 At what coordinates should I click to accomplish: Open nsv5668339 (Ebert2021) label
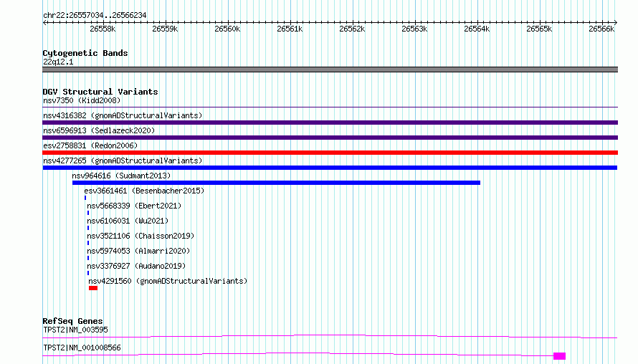coord(134,206)
